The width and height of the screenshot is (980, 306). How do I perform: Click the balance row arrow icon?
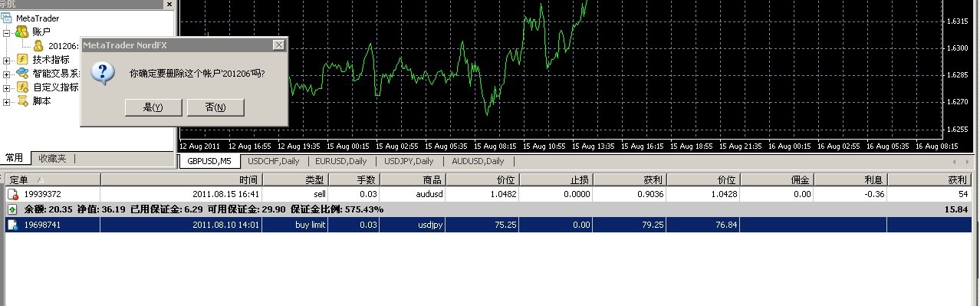(13, 209)
